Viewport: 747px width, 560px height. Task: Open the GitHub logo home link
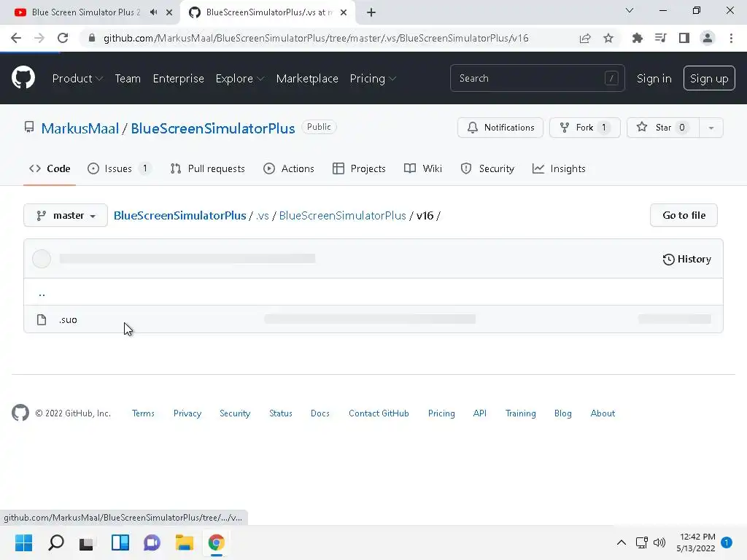(x=23, y=77)
